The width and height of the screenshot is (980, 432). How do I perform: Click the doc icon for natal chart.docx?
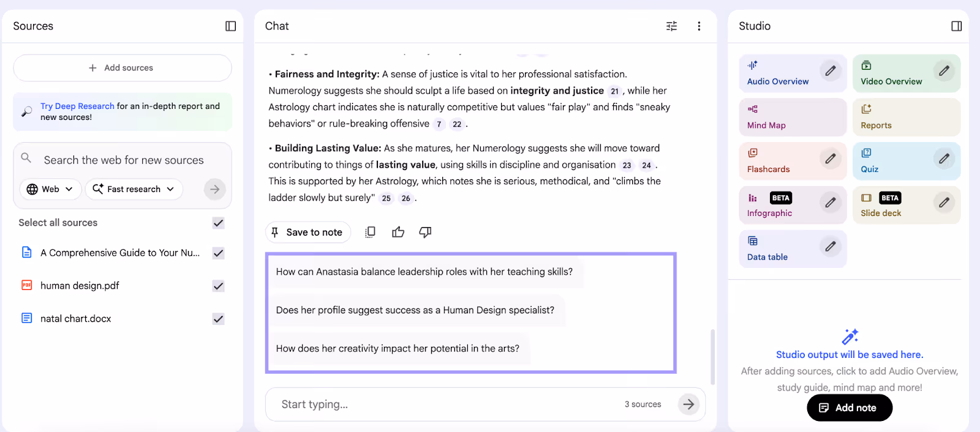click(x=27, y=318)
